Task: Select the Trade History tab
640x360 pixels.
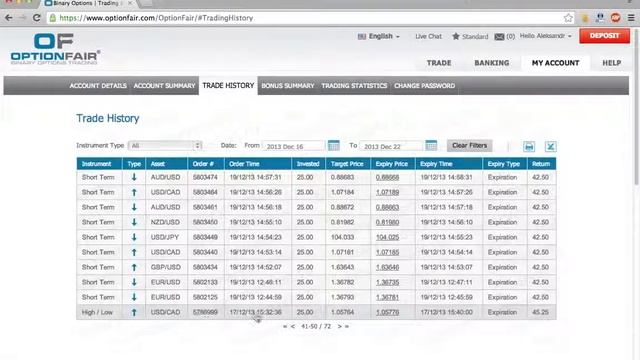Action: [x=228, y=86]
